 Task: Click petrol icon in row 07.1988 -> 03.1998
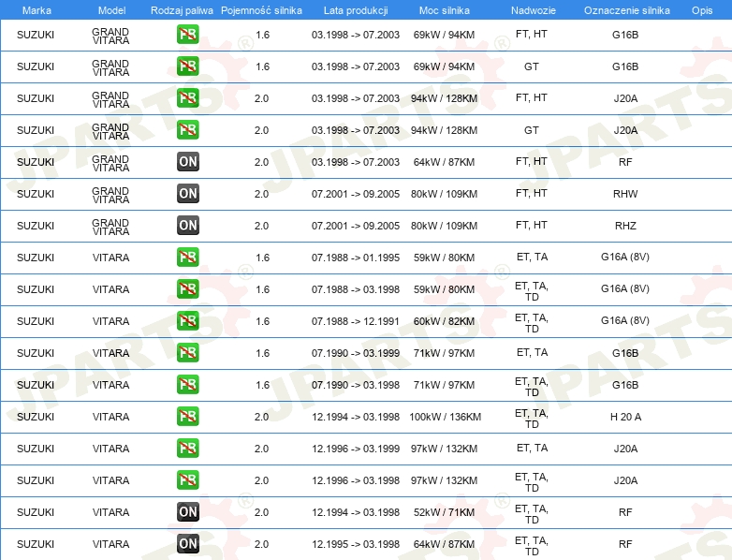187,289
